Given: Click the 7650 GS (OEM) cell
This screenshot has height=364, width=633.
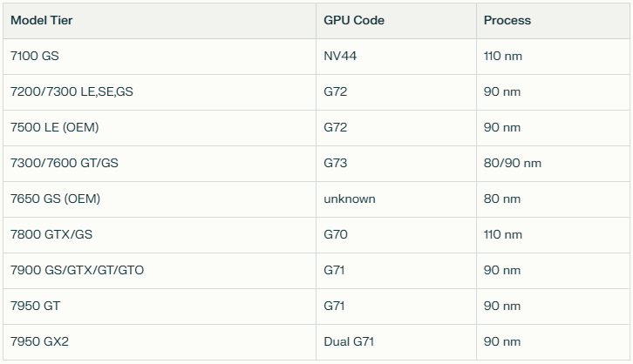Looking at the screenshot, I should (55, 199).
